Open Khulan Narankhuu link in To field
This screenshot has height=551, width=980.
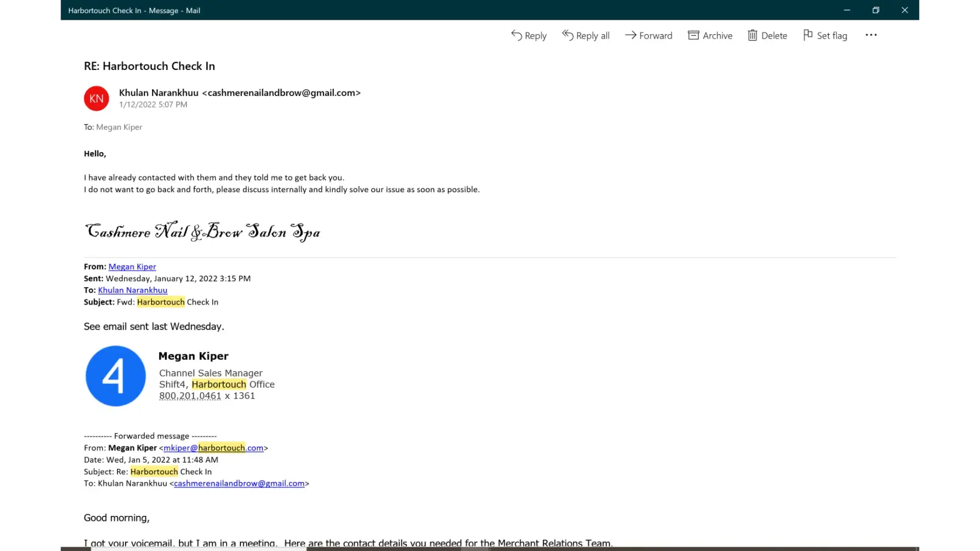coord(132,290)
